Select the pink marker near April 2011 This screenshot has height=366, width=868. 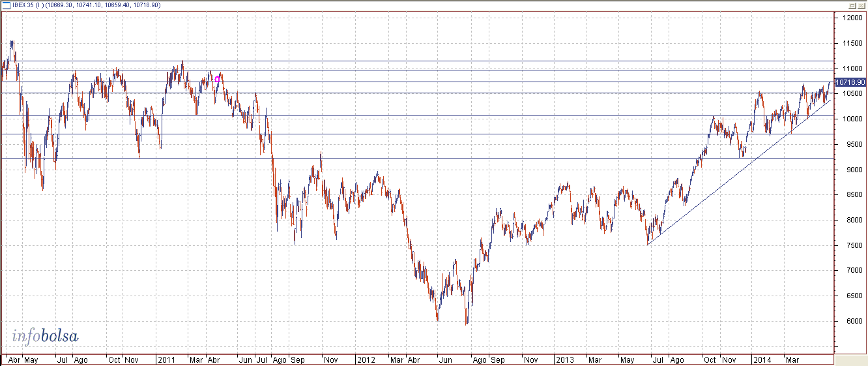click(x=217, y=79)
